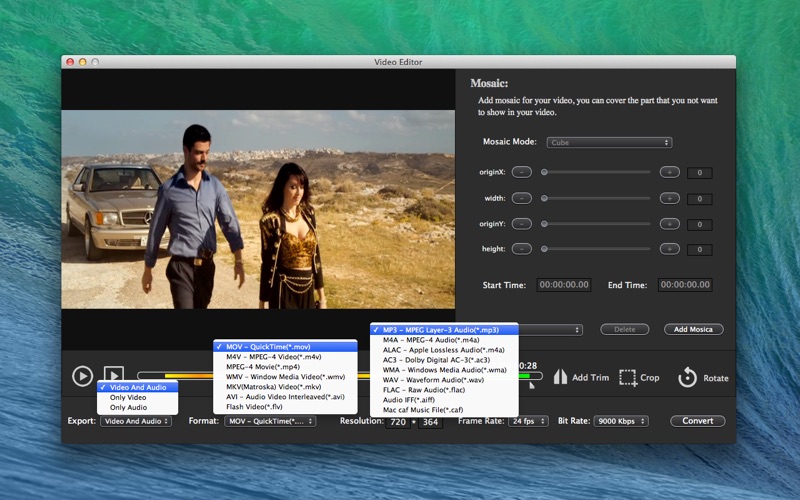Select MP3 - MPEG Layer-3 Audio format
Viewport: 800px width, 500px height.
(444, 330)
